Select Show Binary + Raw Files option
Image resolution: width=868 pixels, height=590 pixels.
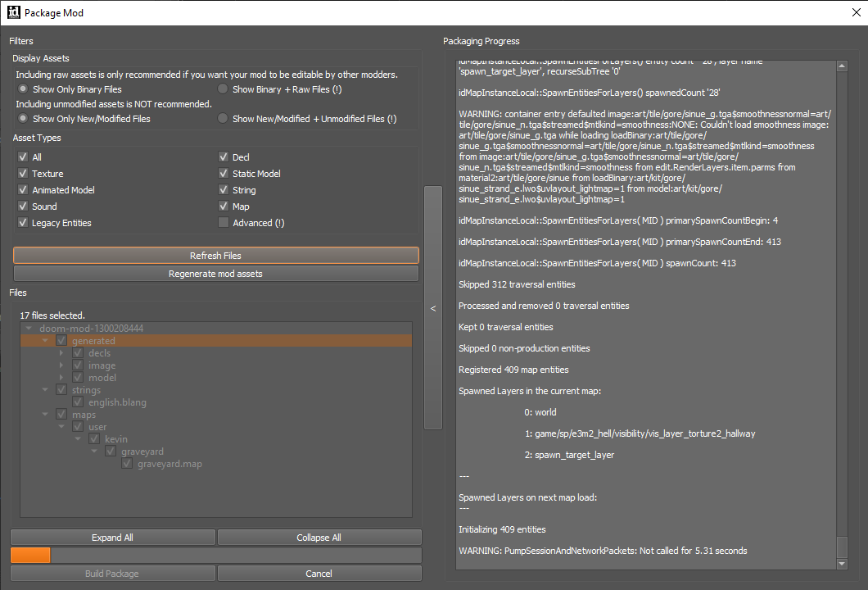click(223, 88)
